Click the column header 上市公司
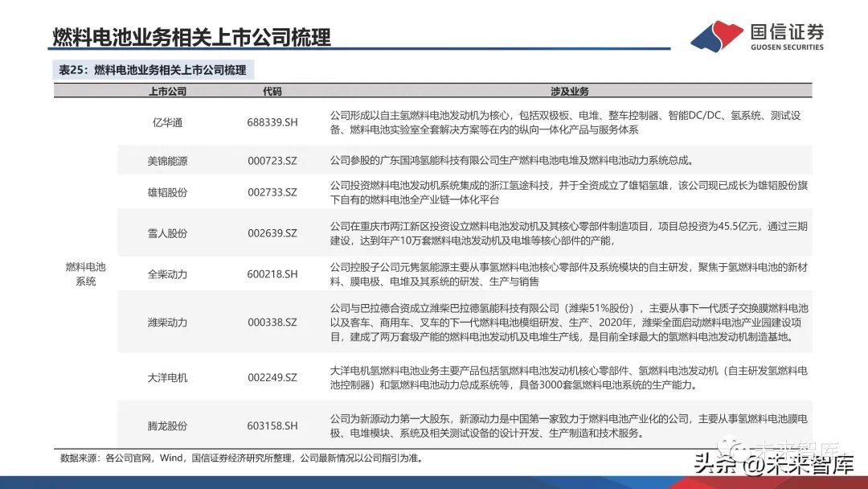 167,92
